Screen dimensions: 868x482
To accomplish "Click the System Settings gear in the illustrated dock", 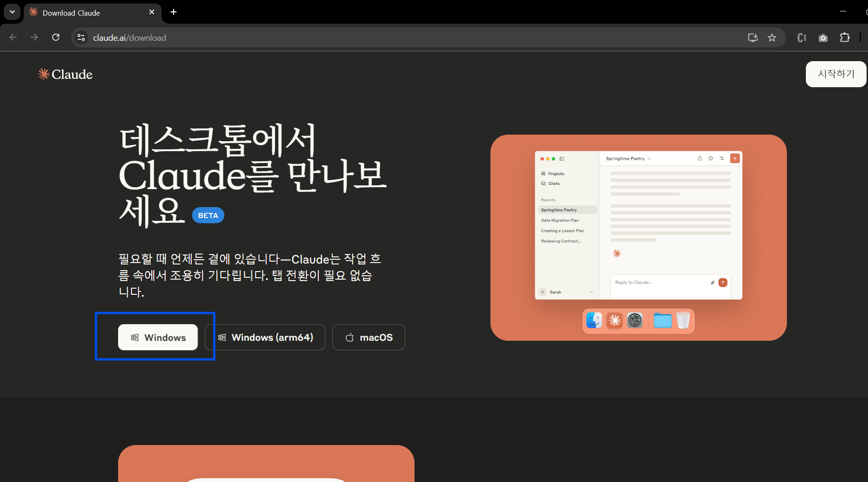I will pyautogui.click(x=635, y=320).
